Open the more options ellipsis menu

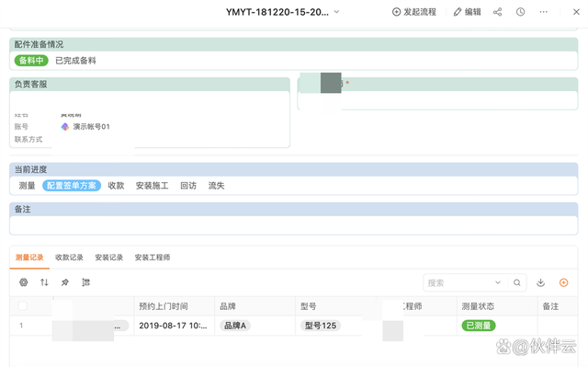coord(543,12)
